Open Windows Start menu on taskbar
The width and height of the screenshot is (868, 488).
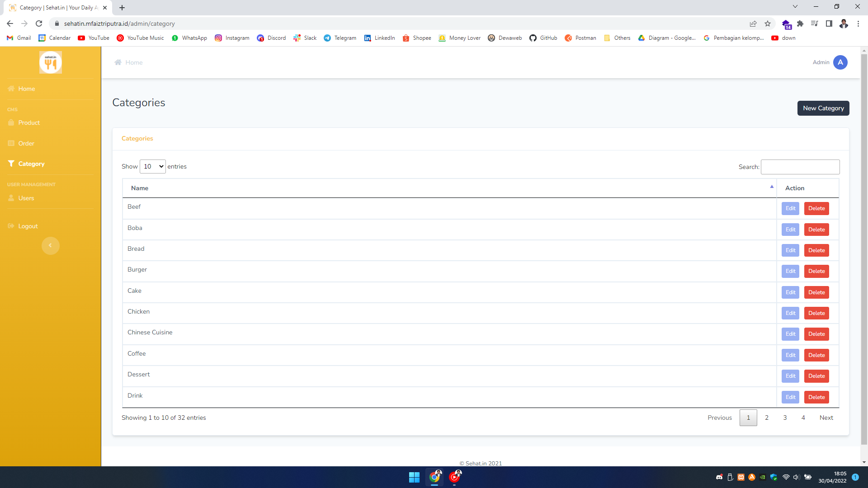[414, 477]
